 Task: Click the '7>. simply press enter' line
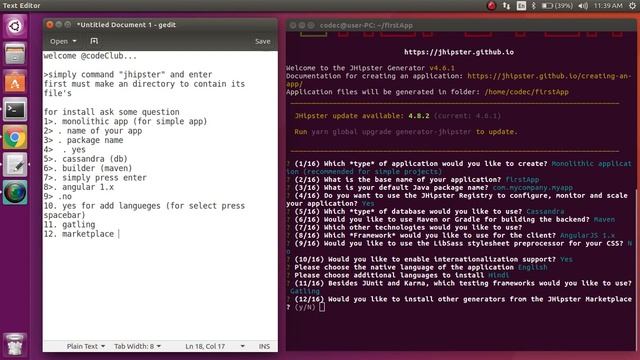point(95,178)
